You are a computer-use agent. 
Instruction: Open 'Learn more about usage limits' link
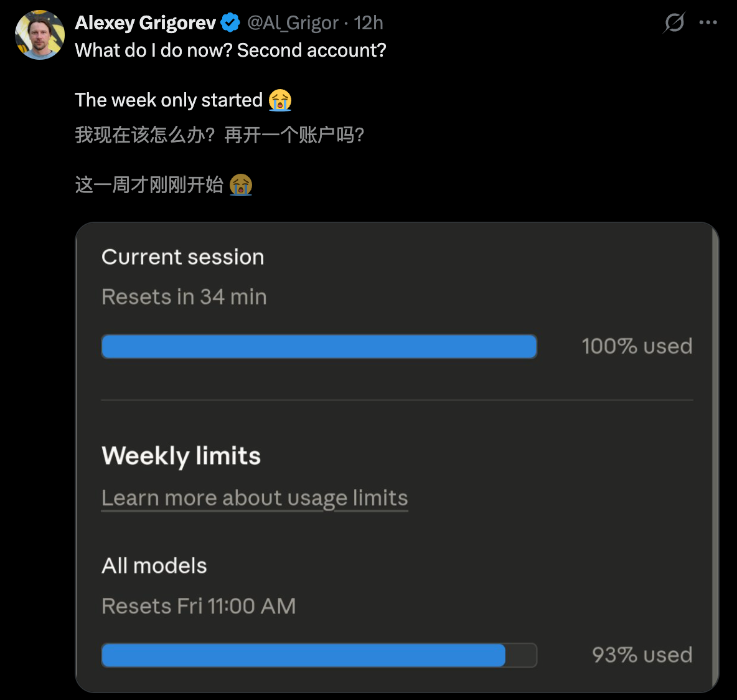pyautogui.click(x=254, y=498)
